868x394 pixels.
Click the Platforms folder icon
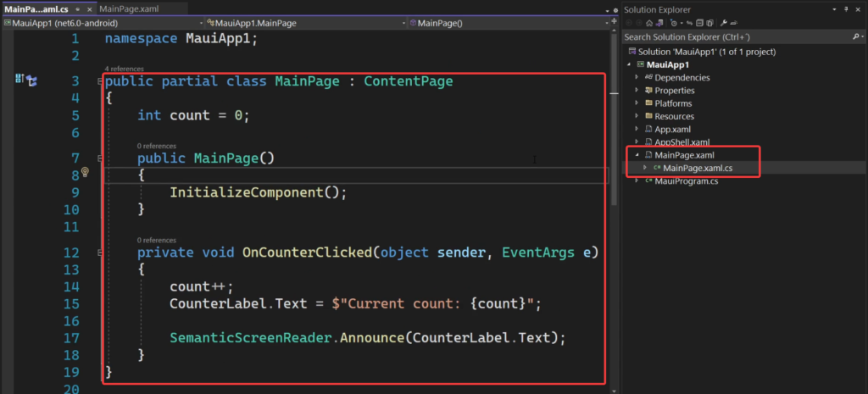pos(649,103)
